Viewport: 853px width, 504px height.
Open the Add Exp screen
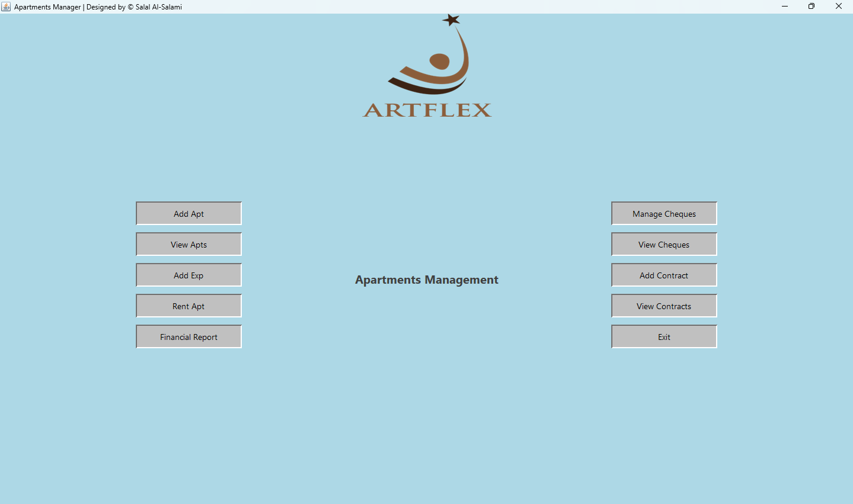[188, 275]
